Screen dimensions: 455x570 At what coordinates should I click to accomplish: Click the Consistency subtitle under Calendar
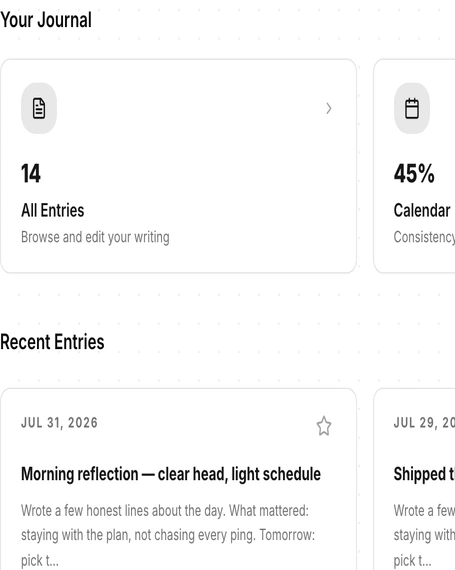tap(424, 237)
